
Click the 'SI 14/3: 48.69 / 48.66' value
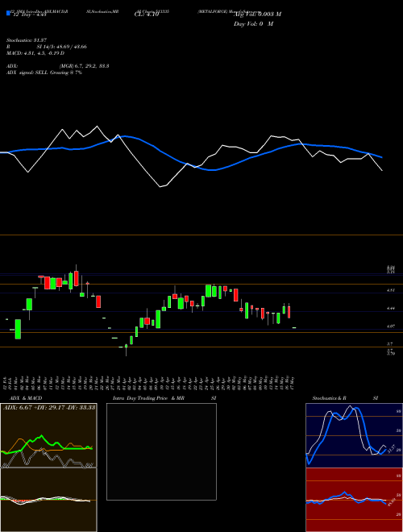[x=62, y=47]
